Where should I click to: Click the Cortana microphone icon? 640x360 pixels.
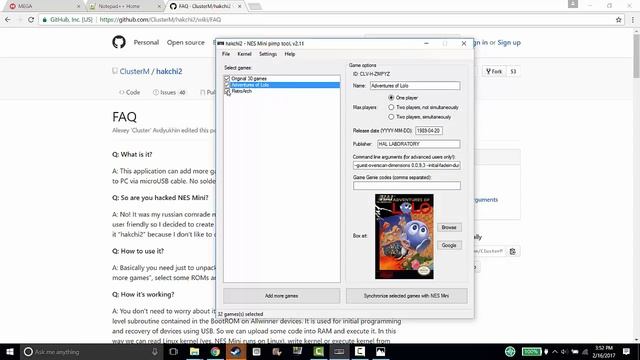[155, 351]
